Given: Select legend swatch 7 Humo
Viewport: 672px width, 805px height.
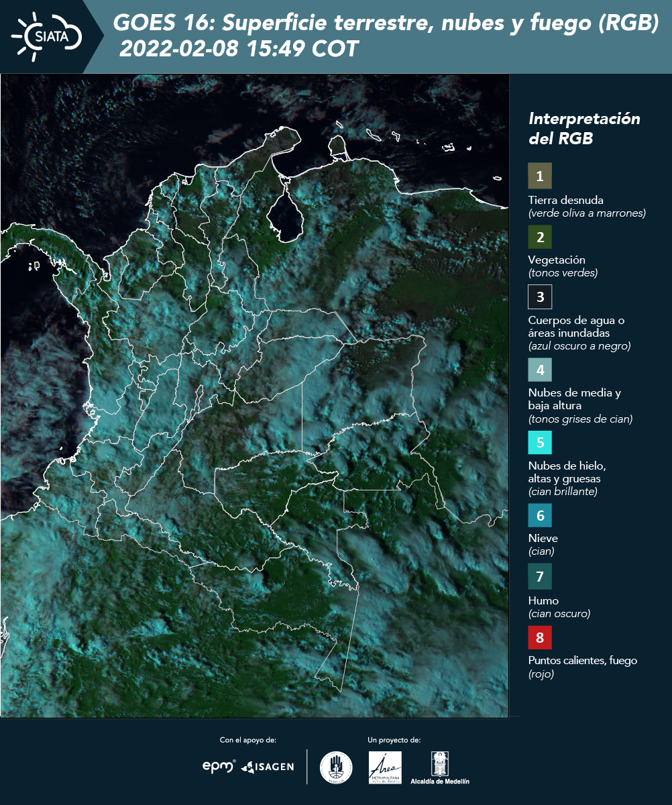Looking at the screenshot, I should [x=540, y=576].
